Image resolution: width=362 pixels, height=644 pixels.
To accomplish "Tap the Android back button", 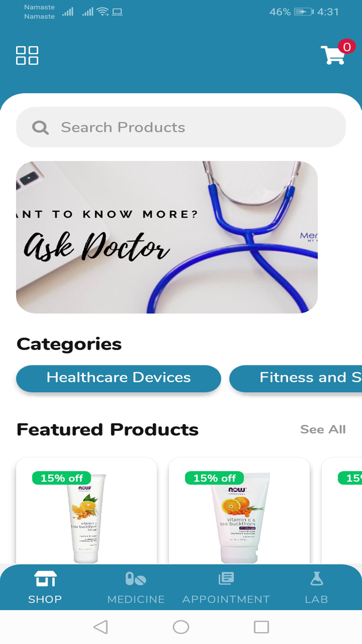I will 101,627.
